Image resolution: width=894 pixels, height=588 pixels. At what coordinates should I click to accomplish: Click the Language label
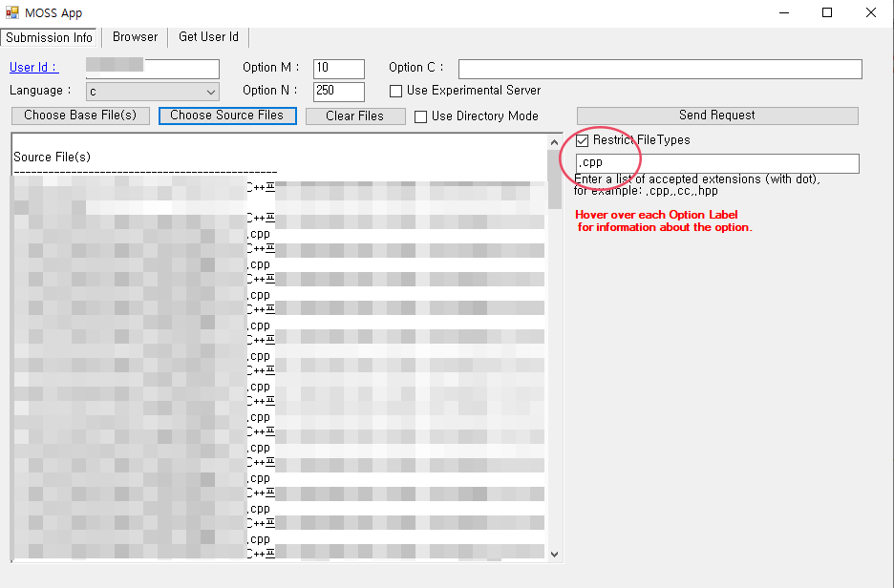[40, 90]
